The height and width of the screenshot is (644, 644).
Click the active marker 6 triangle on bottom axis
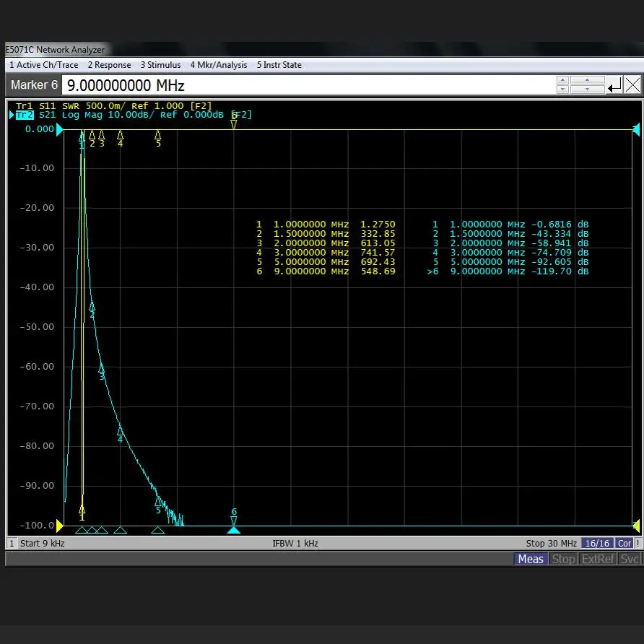click(233, 530)
